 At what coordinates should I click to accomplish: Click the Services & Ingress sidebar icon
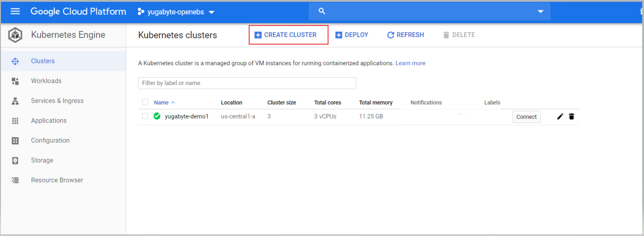(15, 101)
